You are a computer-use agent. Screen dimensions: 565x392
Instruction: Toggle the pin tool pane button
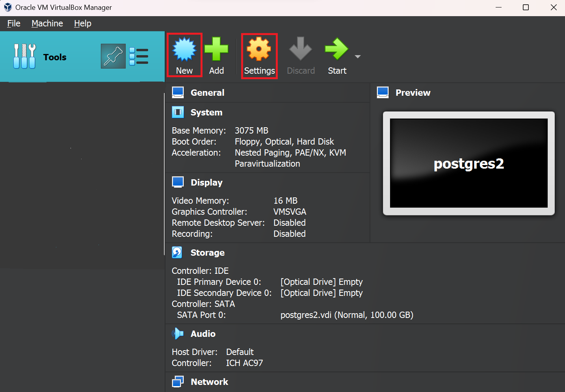pyautogui.click(x=113, y=56)
